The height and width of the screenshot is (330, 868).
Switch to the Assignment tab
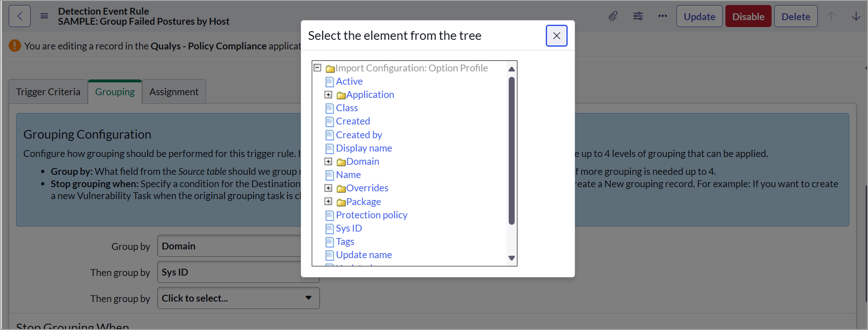click(174, 92)
